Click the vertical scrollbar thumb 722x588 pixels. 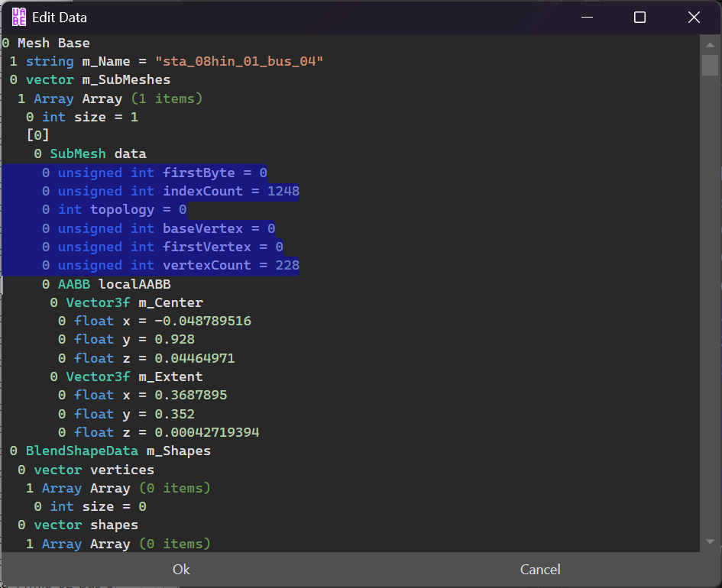[x=710, y=65]
